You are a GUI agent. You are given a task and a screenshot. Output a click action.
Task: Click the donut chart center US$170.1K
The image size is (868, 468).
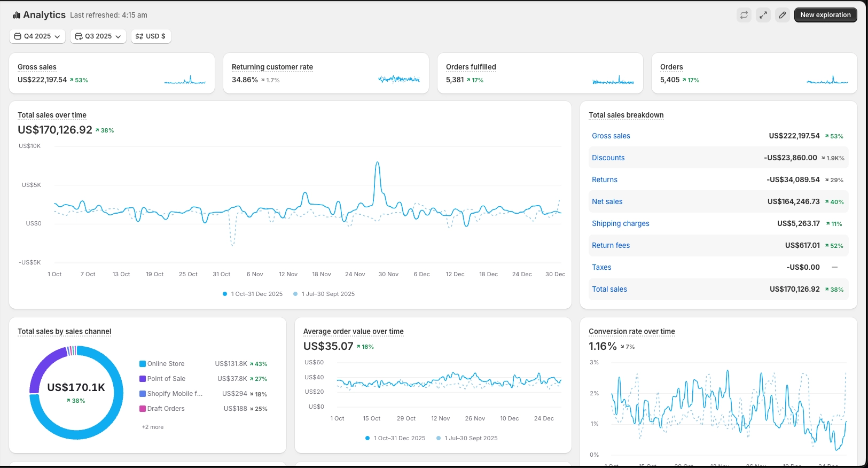[x=76, y=387]
